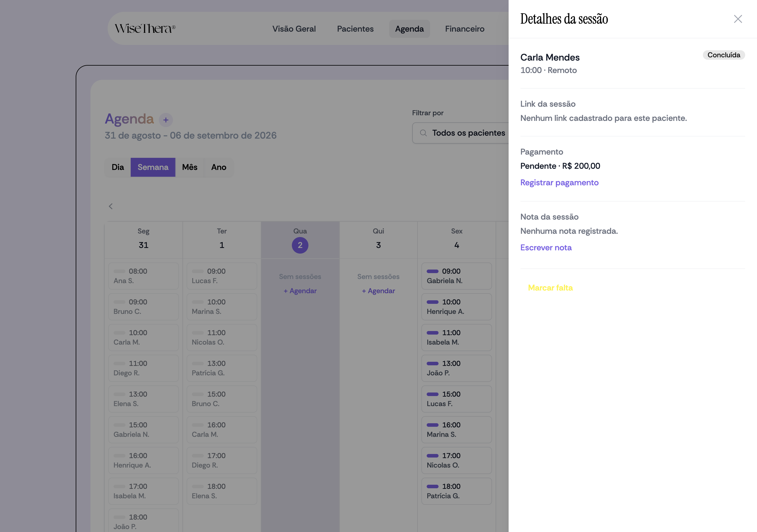Viewport: 757px width, 532px height.
Task: Click Agendar under Qua 2
Action: [300, 291]
